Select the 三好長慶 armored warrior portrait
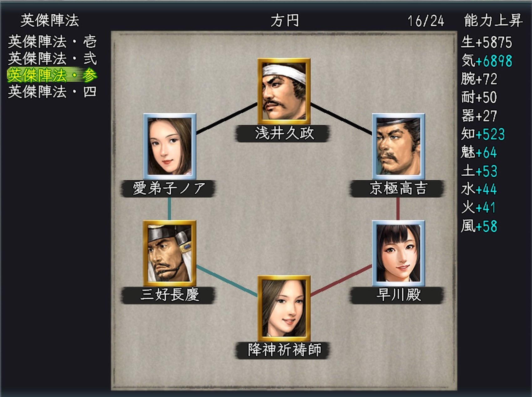The image size is (532, 397). click(x=170, y=253)
